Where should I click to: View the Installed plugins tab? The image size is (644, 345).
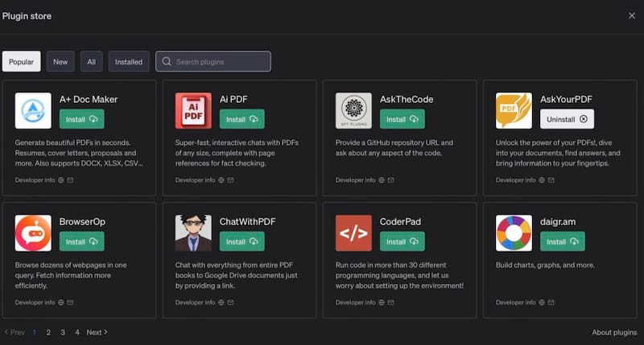pyautogui.click(x=129, y=62)
